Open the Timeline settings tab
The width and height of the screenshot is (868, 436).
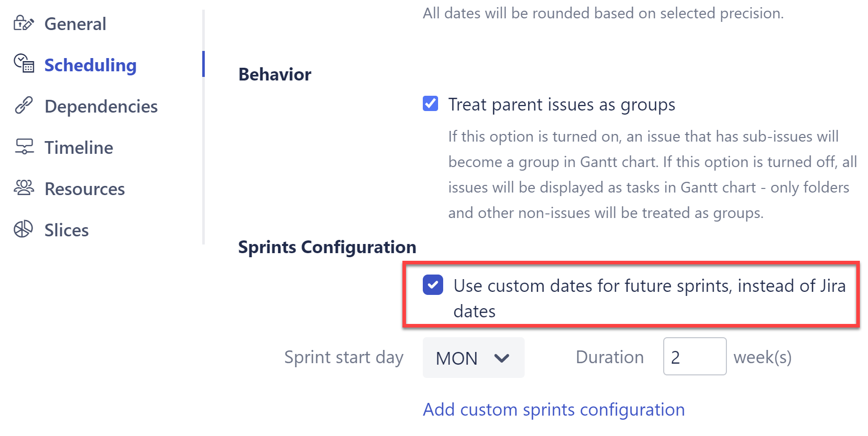(x=78, y=147)
